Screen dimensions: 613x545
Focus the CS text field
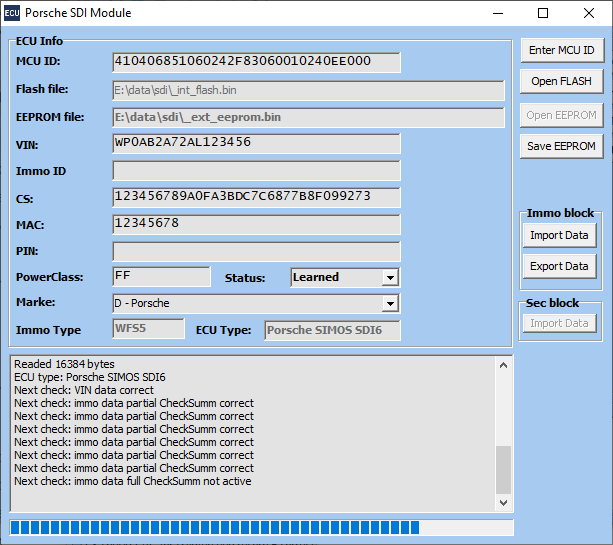pos(256,197)
